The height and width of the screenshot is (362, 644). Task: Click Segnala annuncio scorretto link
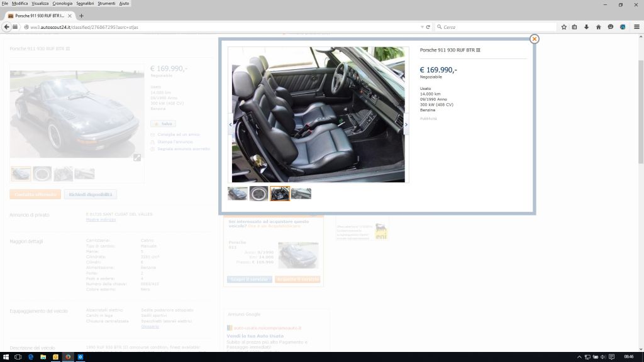184,148
